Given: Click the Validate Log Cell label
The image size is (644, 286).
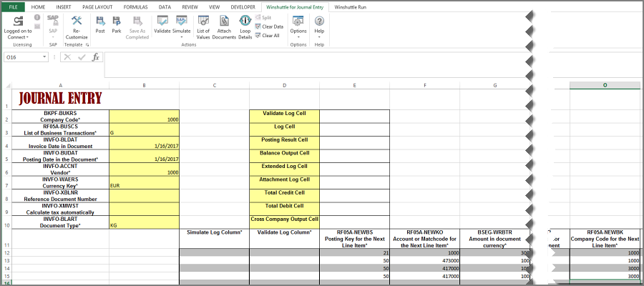Looking at the screenshot, I should coord(284,113).
